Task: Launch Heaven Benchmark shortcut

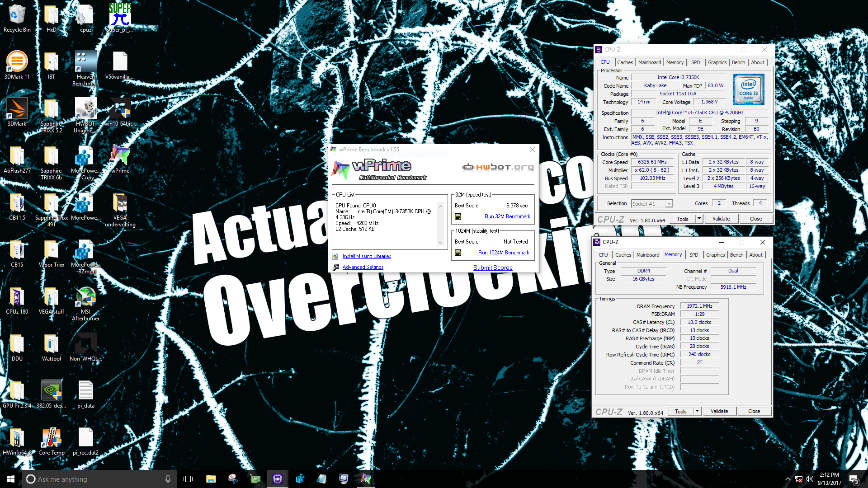Action: pyautogui.click(x=85, y=68)
